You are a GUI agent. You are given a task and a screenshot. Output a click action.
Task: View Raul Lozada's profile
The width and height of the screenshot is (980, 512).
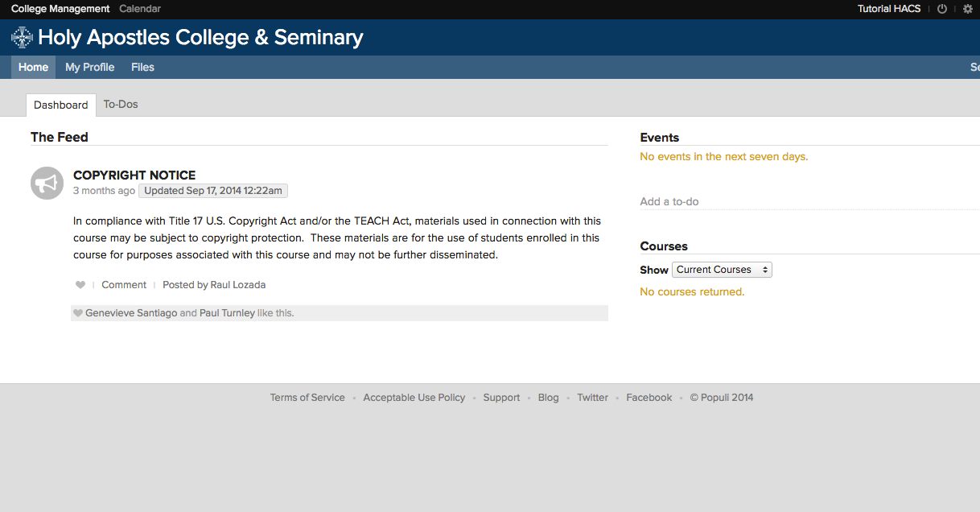point(237,284)
